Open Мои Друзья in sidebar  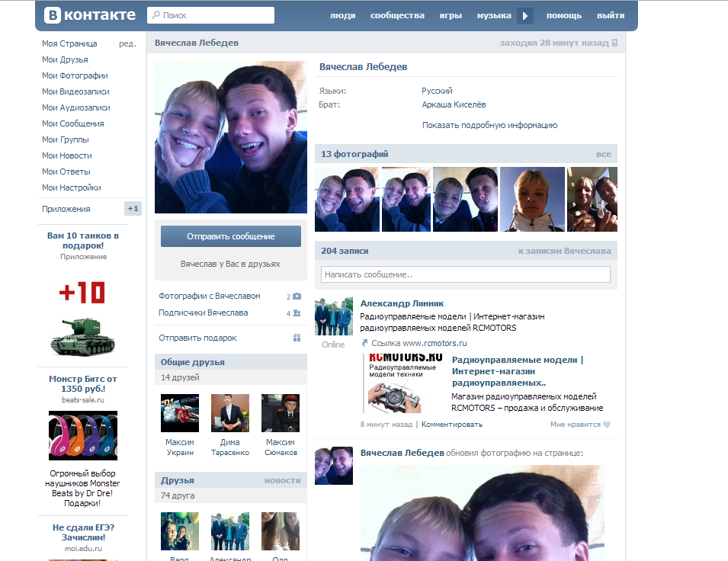coord(65,59)
